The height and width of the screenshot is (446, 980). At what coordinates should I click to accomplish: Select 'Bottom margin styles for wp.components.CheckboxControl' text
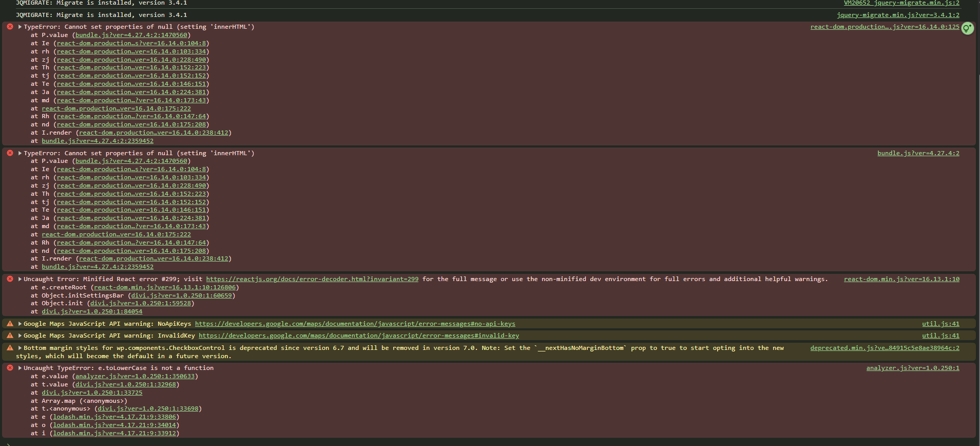pos(124,348)
